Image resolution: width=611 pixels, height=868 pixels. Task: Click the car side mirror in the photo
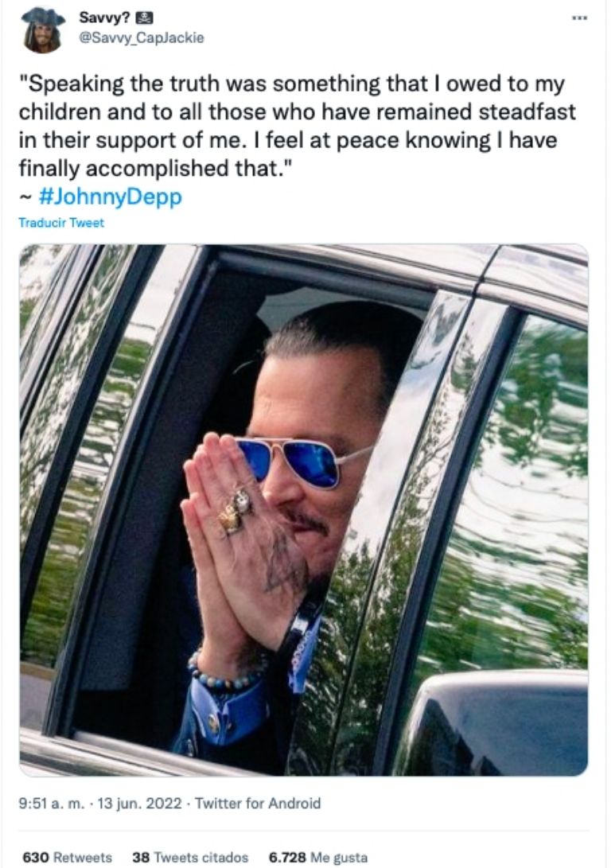496,722
